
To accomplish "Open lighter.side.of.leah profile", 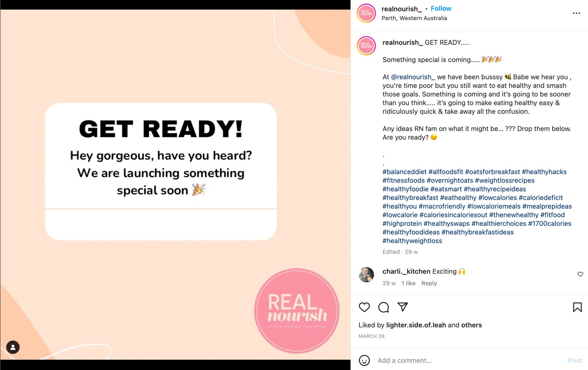I will pyautogui.click(x=416, y=325).
